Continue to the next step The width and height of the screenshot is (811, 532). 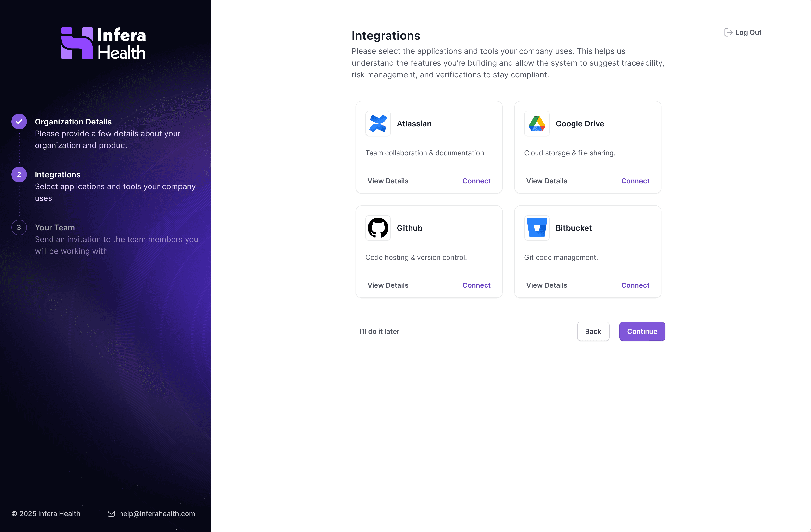(x=642, y=331)
